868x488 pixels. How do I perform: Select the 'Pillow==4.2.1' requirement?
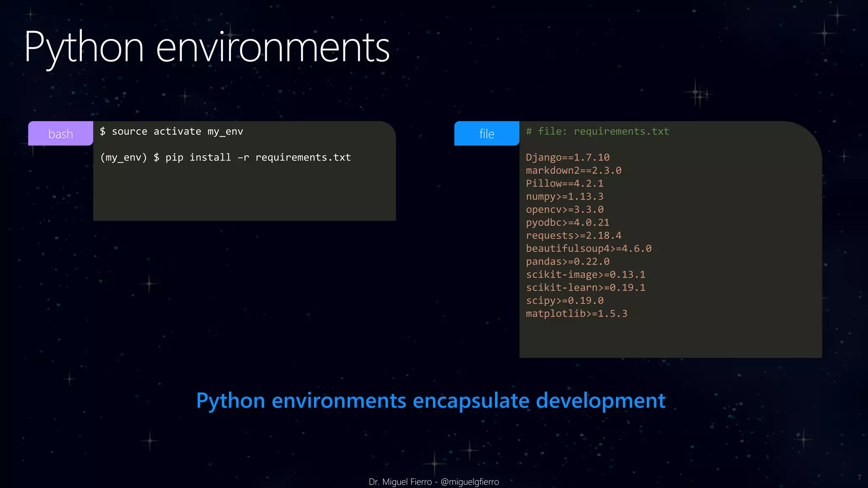pyautogui.click(x=565, y=184)
